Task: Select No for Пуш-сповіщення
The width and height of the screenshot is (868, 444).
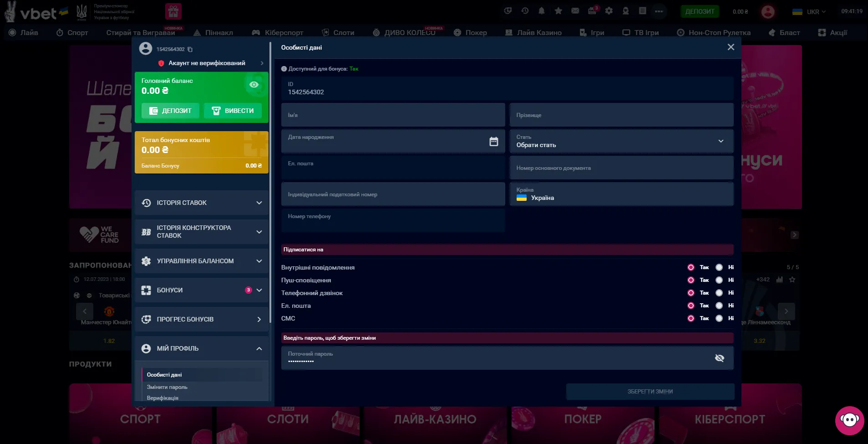Action: click(719, 280)
